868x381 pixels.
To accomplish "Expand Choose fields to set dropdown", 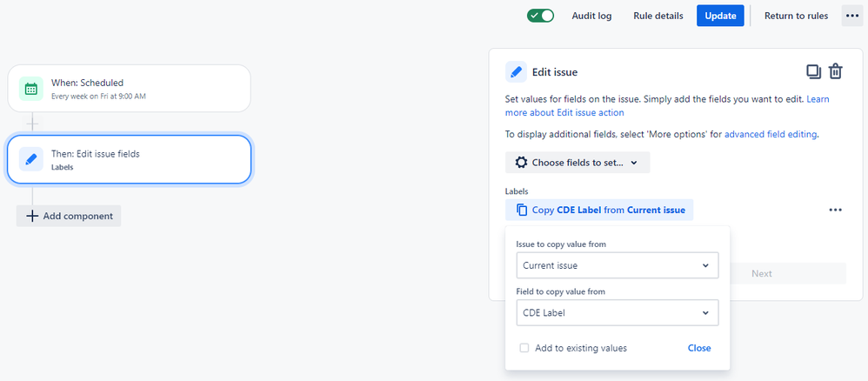I will point(578,163).
